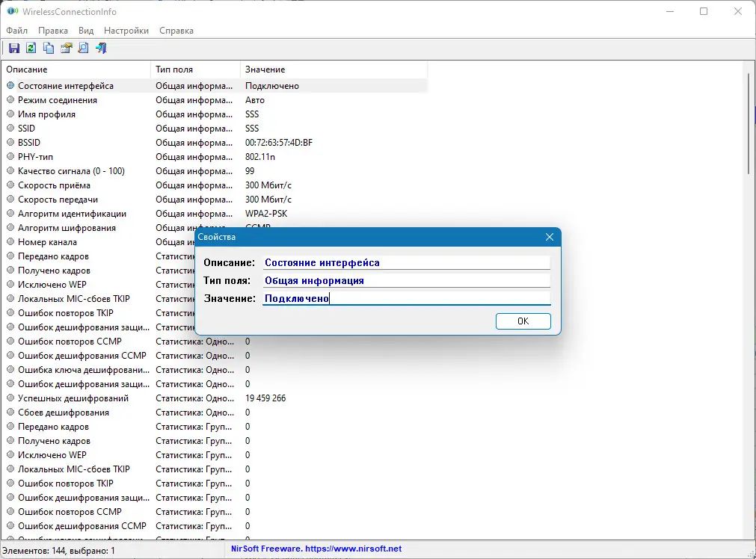Click the Описание field in Свойства dialog

pyautogui.click(x=407, y=262)
